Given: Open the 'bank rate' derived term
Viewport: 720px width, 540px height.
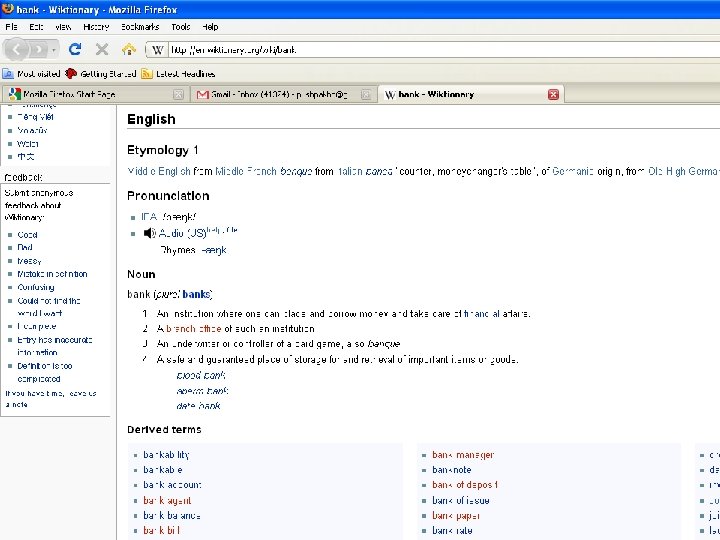Looking at the screenshot, I should point(452,530).
